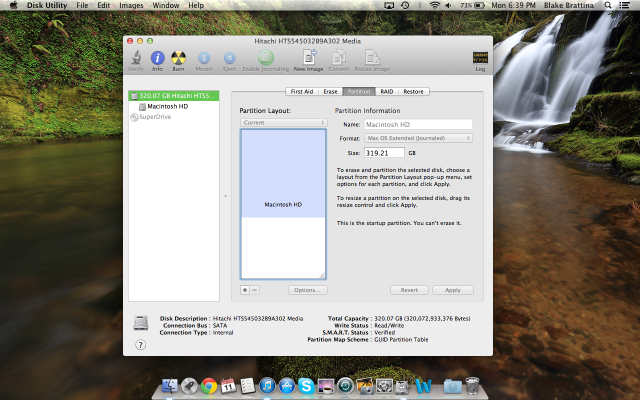Open the Disk Utility application menu
This screenshot has height=400, width=640.
[x=47, y=5]
